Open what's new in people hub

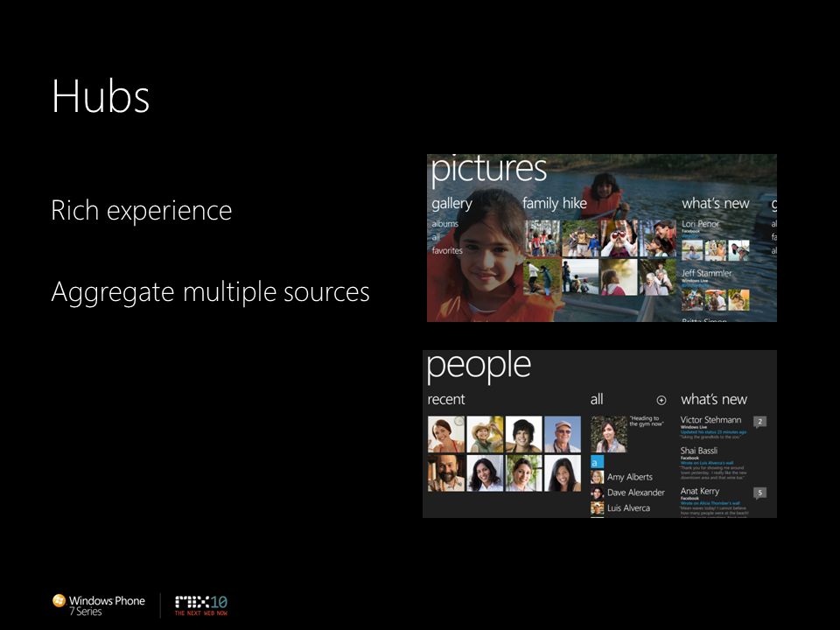click(x=714, y=399)
